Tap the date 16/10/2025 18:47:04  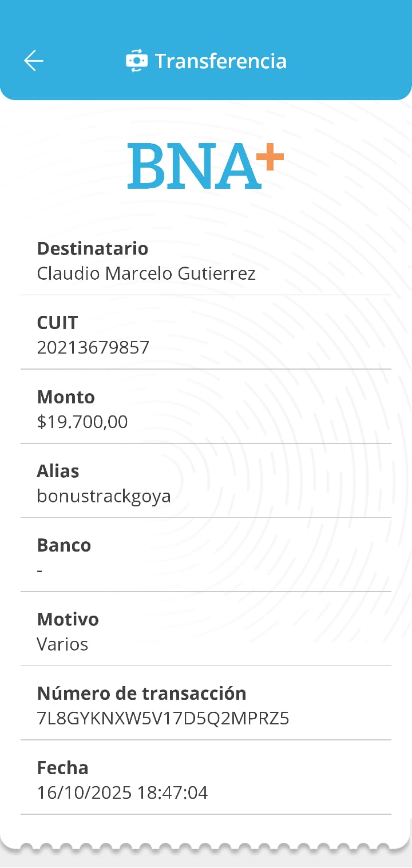coord(122,792)
